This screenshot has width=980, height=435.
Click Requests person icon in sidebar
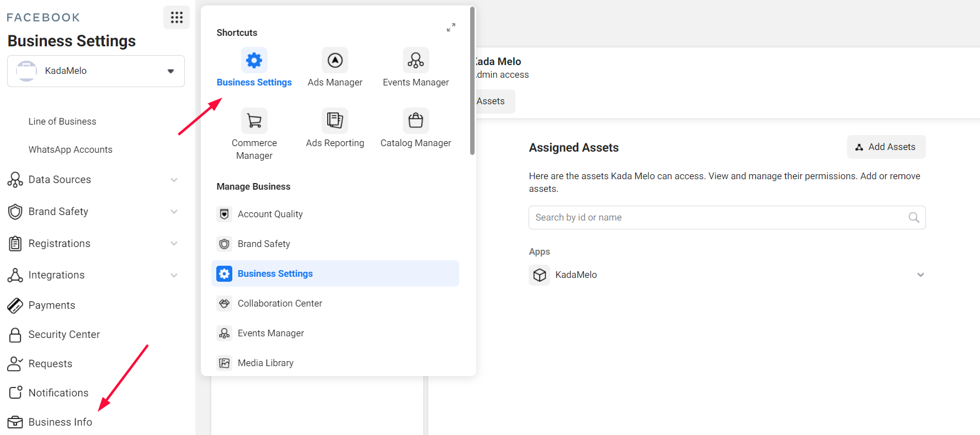click(15, 364)
